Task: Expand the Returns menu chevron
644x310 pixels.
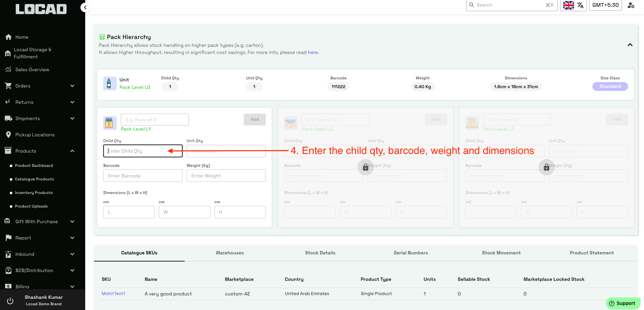Action: coord(72,102)
